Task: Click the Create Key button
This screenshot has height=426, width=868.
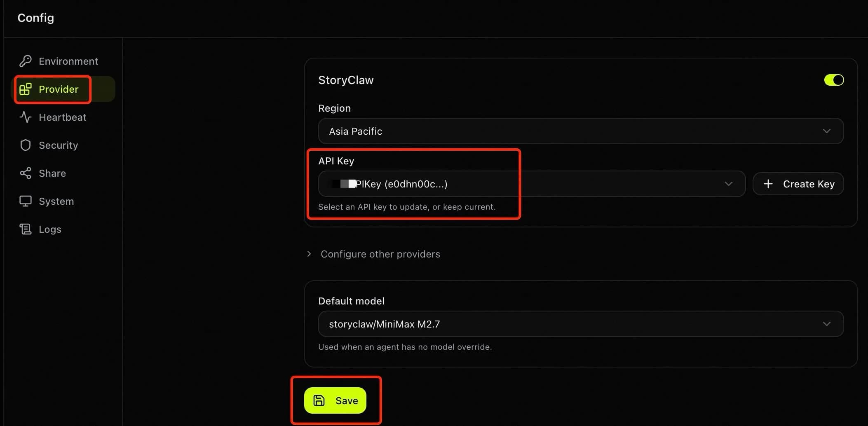Action: 798,184
